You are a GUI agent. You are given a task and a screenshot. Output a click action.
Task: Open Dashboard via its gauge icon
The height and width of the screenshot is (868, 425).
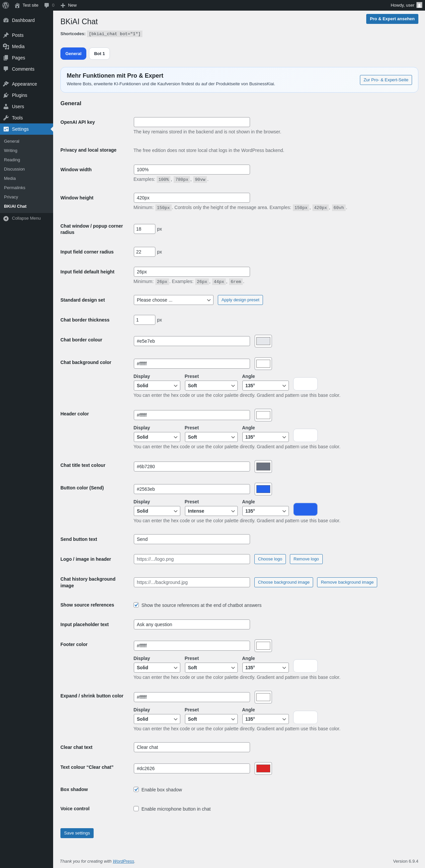[x=6, y=20]
